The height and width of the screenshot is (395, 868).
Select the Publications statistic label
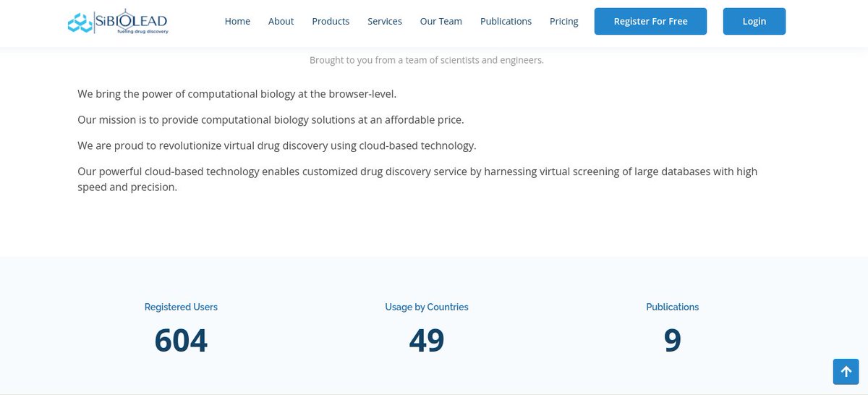(x=673, y=307)
